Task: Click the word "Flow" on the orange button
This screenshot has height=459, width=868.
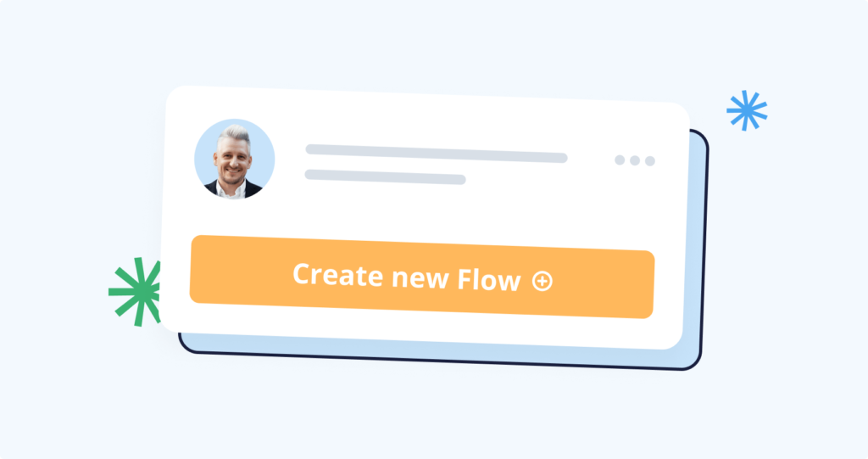Action: pos(489,279)
